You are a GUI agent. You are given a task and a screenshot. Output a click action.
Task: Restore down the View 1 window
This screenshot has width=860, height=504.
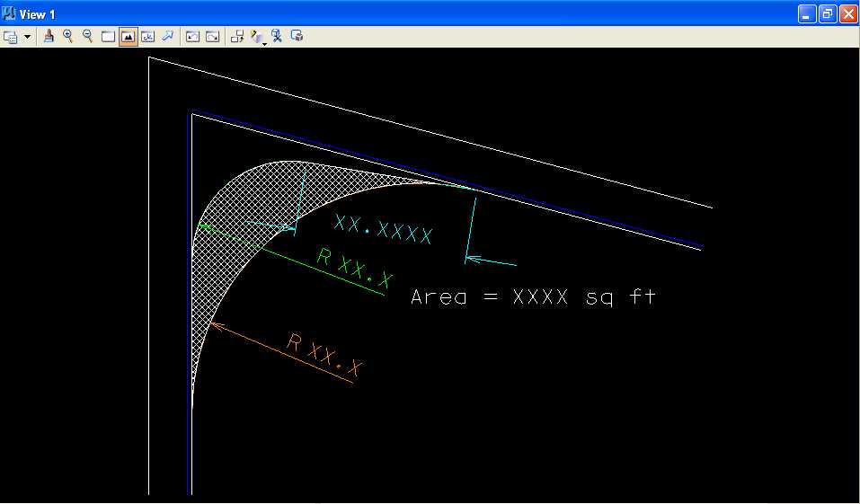pos(827,13)
